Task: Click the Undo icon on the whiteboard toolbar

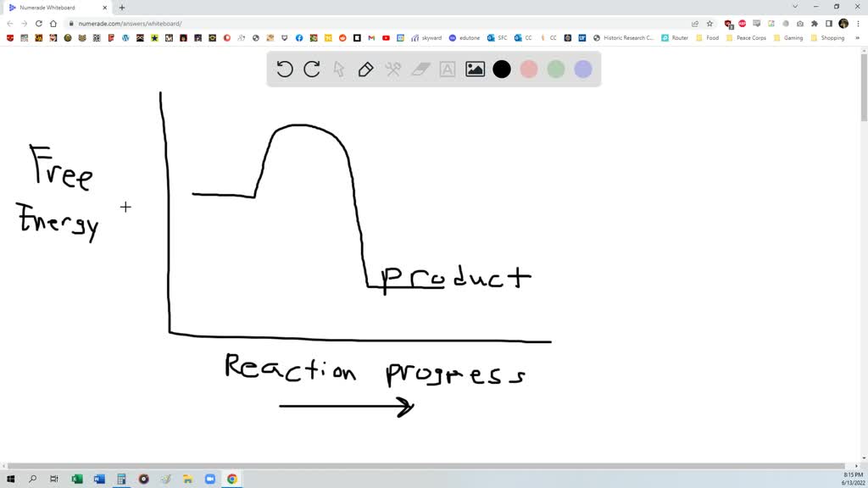Action: (285, 69)
